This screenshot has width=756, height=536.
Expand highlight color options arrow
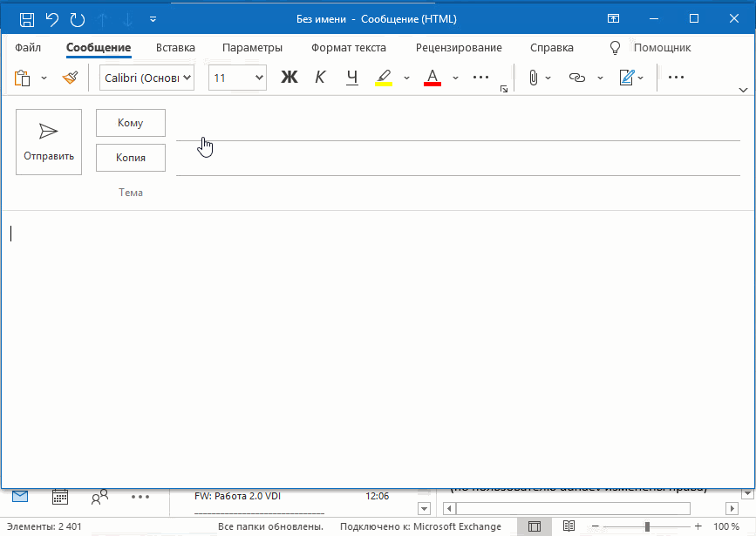pyautogui.click(x=406, y=78)
